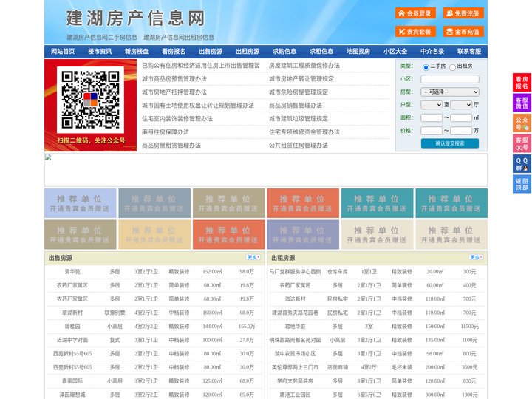Open the 明珠西路尚都名苑对面 rental listing
The height and width of the screenshot is (399, 532).
pyautogui.click(x=295, y=340)
